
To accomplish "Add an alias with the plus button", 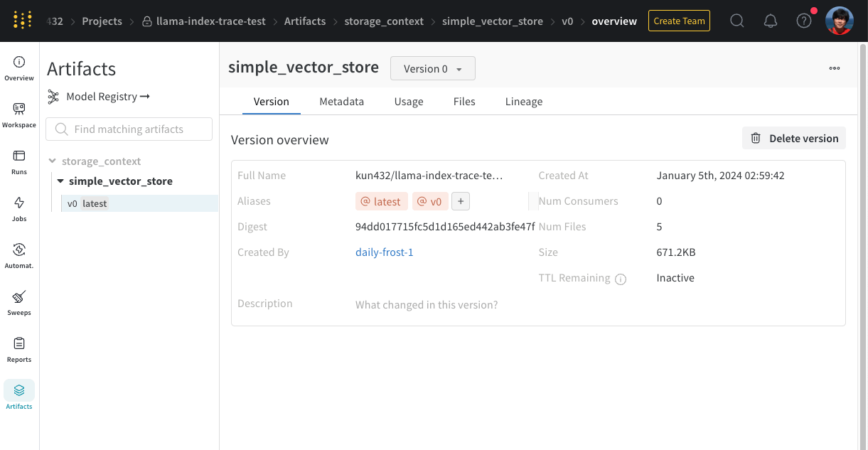I will point(461,202).
